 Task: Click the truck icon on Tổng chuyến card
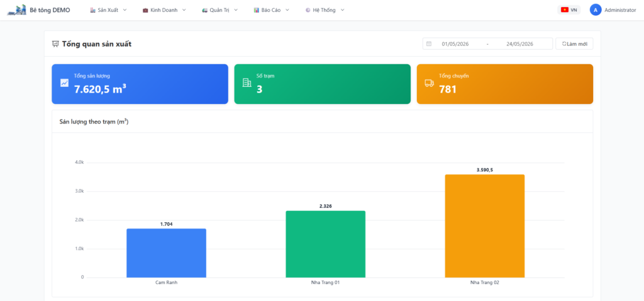pyautogui.click(x=429, y=83)
